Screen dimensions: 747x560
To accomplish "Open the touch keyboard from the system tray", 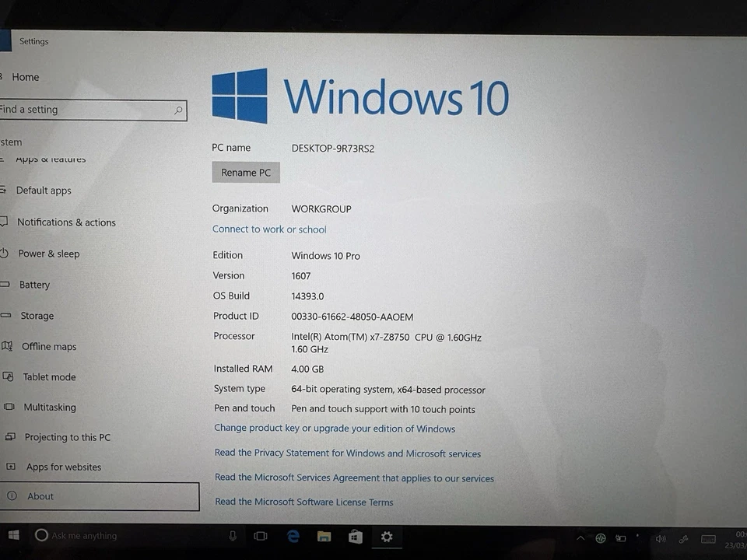I will 708,537.
